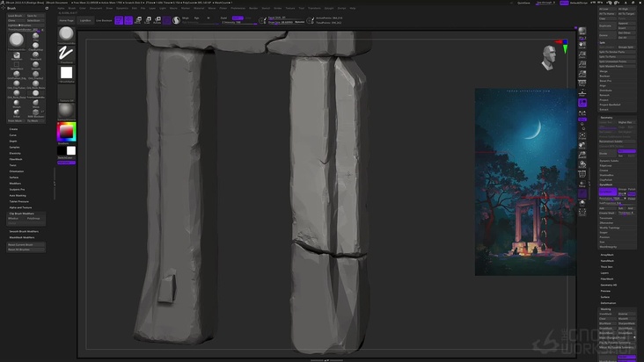644x362 pixels.
Task: Click the head orientation gizmo
Action: pos(549,57)
